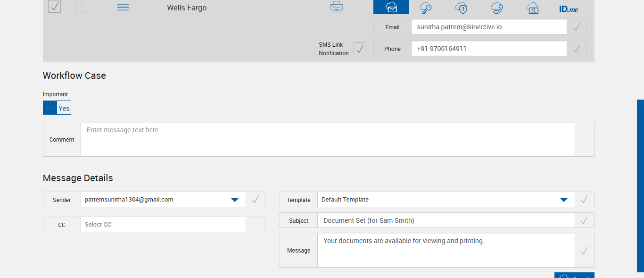
Task: Click the printer icon
Action: (x=337, y=8)
